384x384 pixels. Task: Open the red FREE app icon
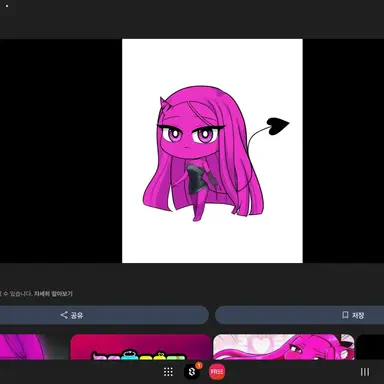[217, 372]
